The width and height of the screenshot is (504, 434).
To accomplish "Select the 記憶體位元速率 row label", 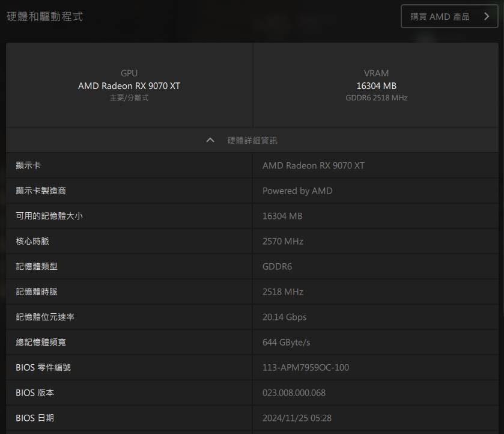I will point(45,317).
